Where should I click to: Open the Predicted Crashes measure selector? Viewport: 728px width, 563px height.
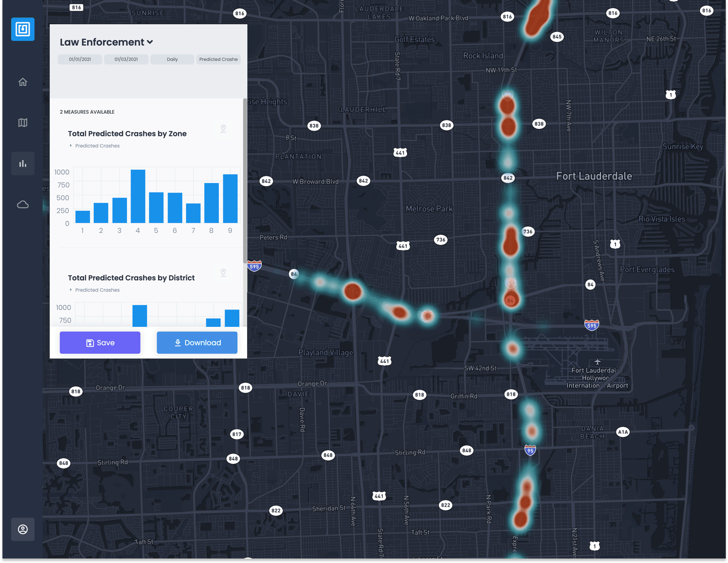pyautogui.click(x=218, y=59)
